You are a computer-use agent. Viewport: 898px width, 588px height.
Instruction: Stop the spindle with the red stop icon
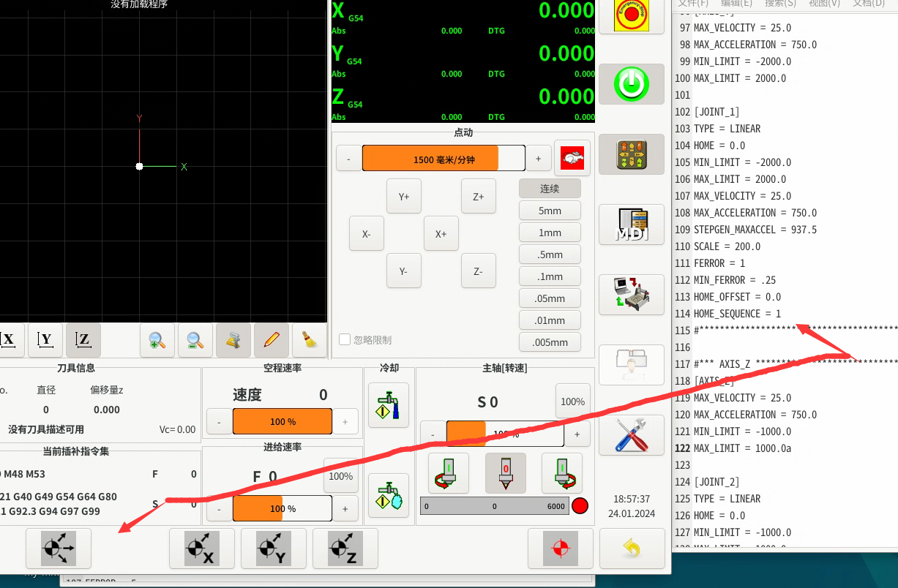coord(505,472)
